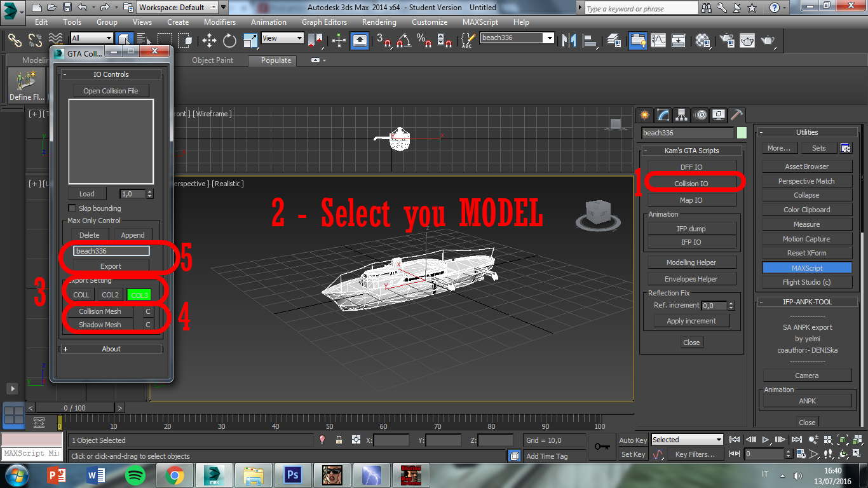Click the DFF IO button
The image size is (868, 488).
click(691, 167)
